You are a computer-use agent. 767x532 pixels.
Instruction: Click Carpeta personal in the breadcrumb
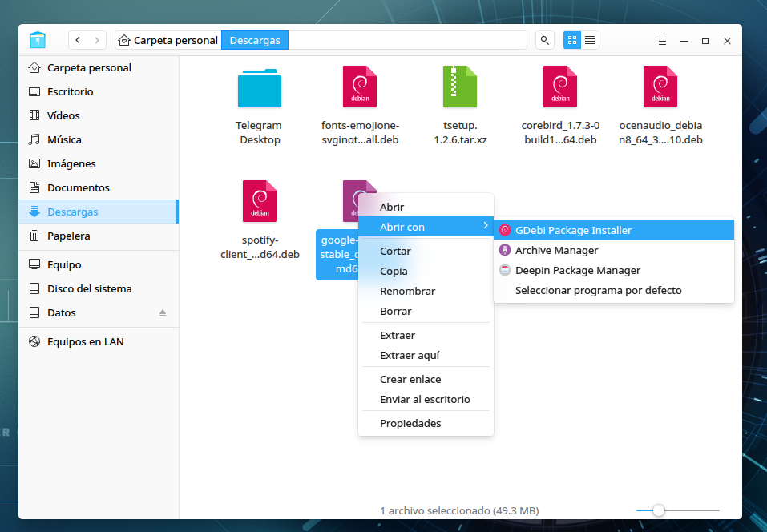point(169,40)
